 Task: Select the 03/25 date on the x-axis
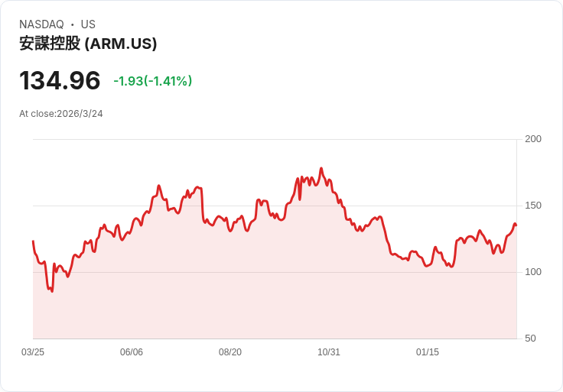pyautogui.click(x=33, y=352)
